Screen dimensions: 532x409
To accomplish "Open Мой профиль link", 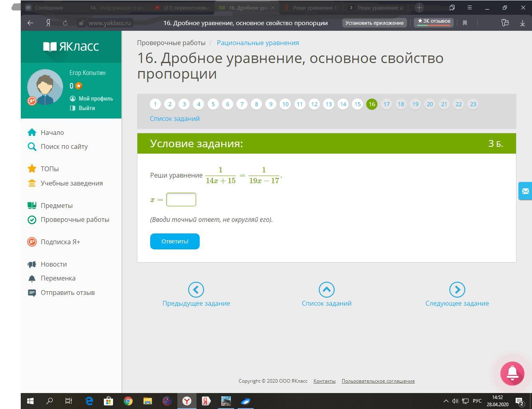I will click(96, 99).
